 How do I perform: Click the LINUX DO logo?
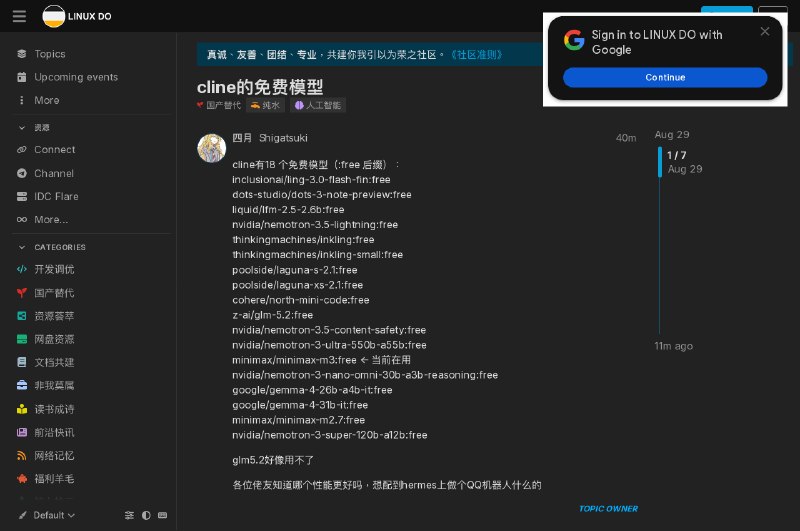tap(77, 16)
